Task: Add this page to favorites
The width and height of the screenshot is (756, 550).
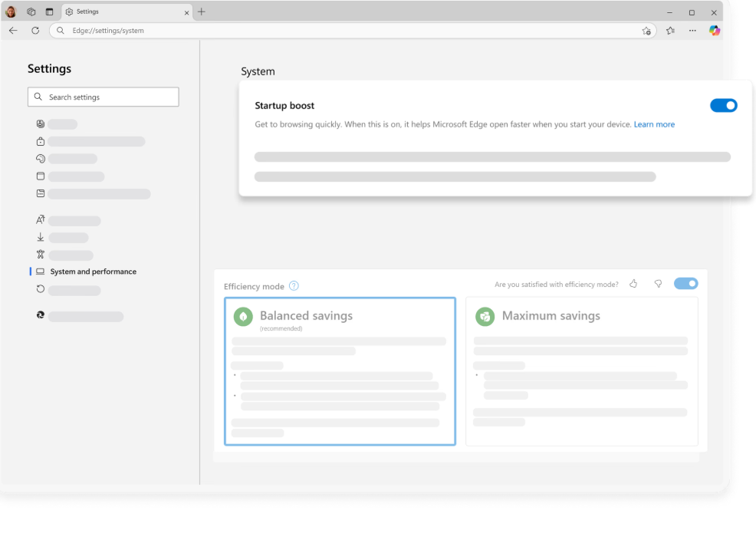Action: 646,31
